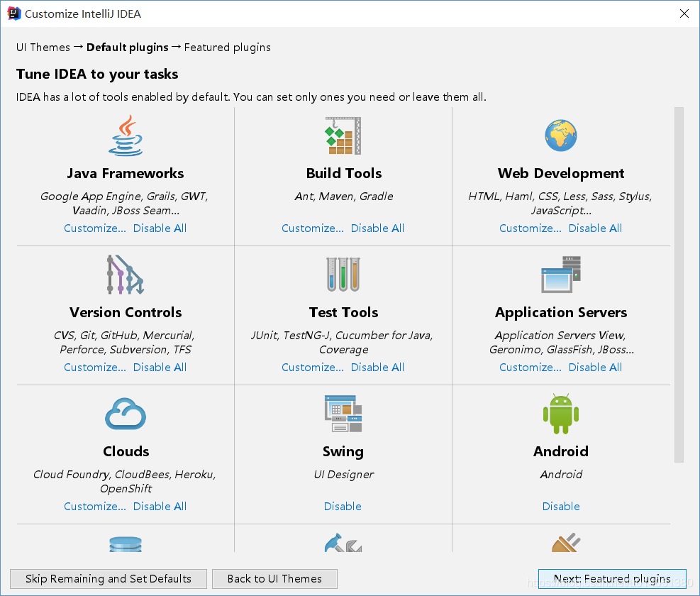Customize Clouds plugins
The width and height of the screenshot is (700, 596).
click(94, 506)
